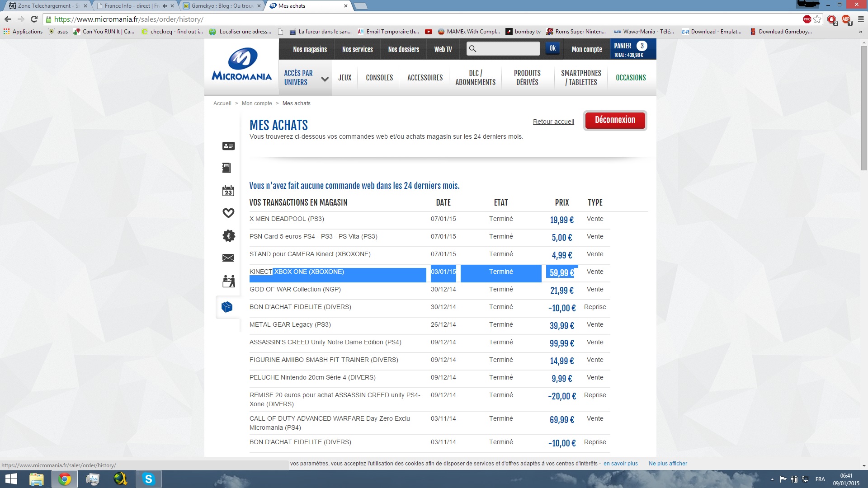Viewport: 868px width, 488px height.
Task: Open the euro badge sidebar icon
Action: point(229,235)
